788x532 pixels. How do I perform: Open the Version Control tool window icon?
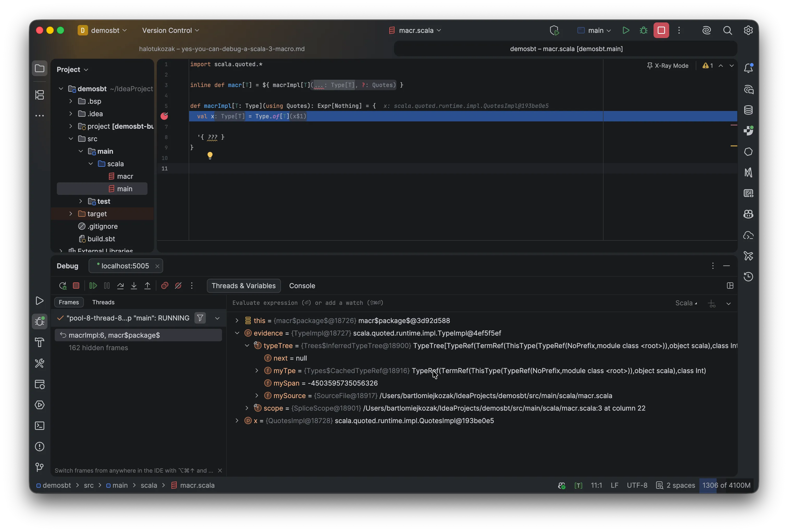click(x=39, y=468)
